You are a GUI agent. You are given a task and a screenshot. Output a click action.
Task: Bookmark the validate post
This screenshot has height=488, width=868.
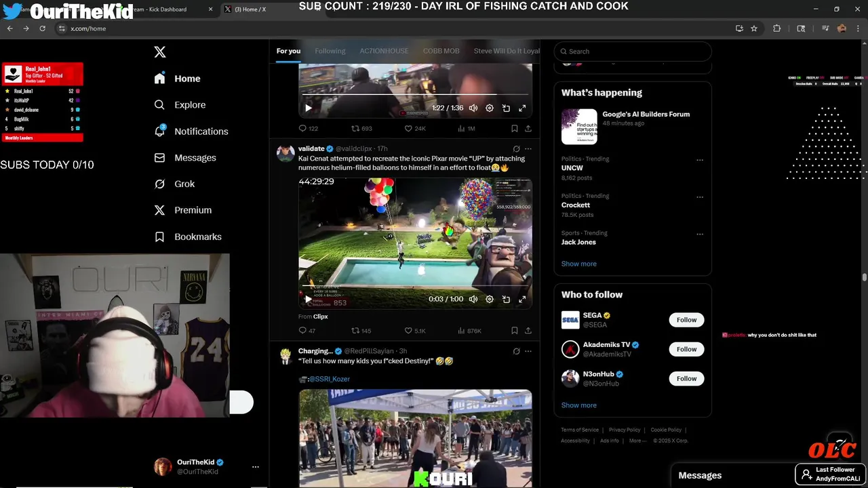[514, 331]
